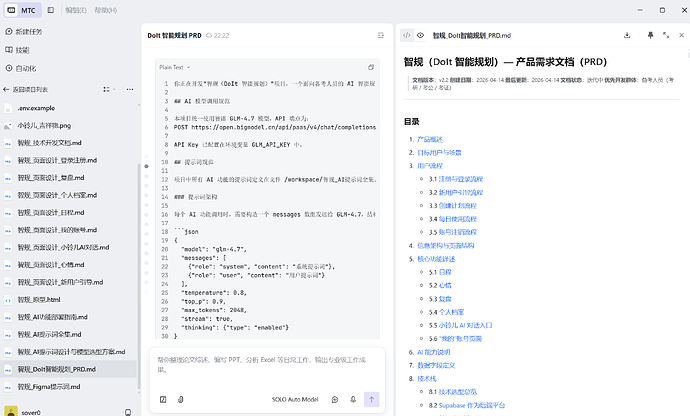
Task: Jump to 5.5 小铃儿 AI 对话入口
Action: click(x=466, y=325)
